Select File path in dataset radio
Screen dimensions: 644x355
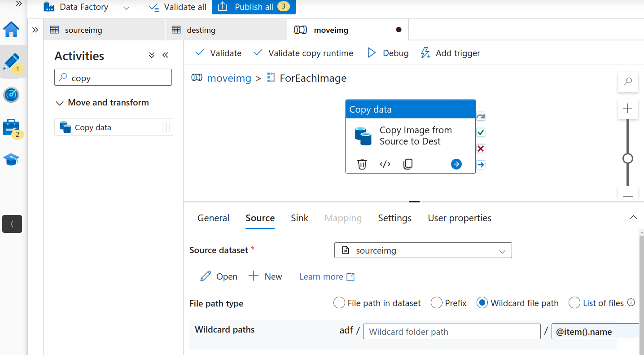339,303
